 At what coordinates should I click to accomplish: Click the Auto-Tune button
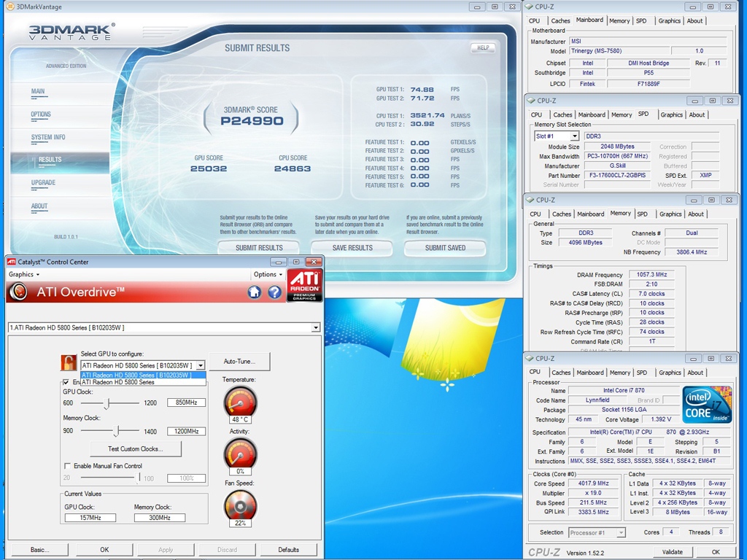[239, 362]
